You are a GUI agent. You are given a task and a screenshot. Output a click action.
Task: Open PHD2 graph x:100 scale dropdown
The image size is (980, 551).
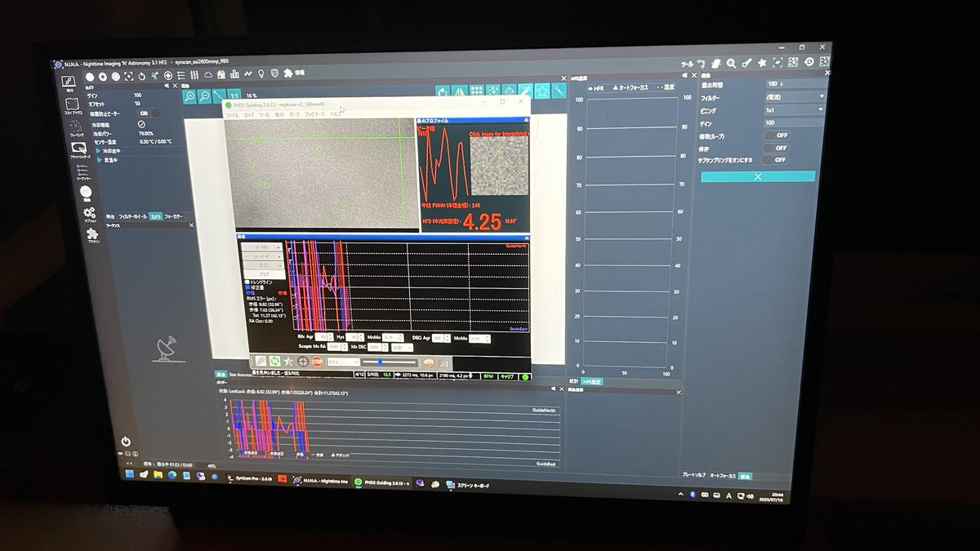point(261,247)
